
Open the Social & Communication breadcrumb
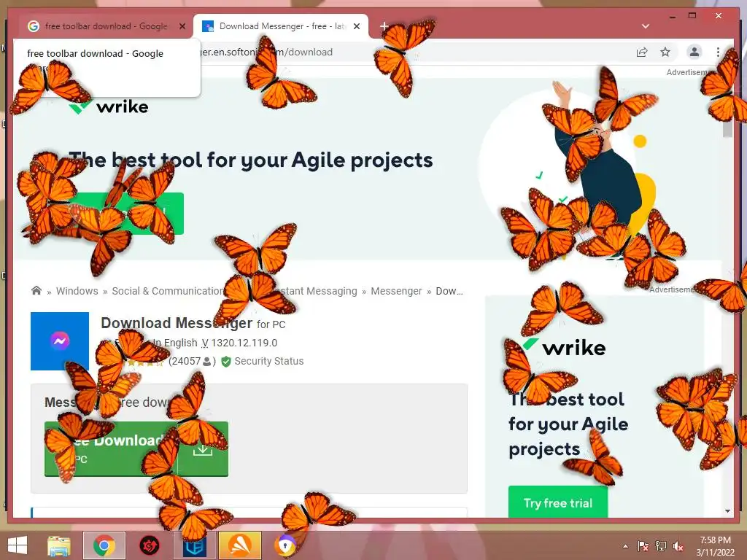tap(168, 291)
